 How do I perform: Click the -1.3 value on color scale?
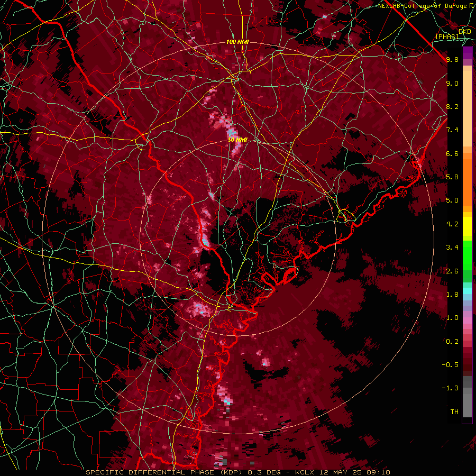click(450, 388)
